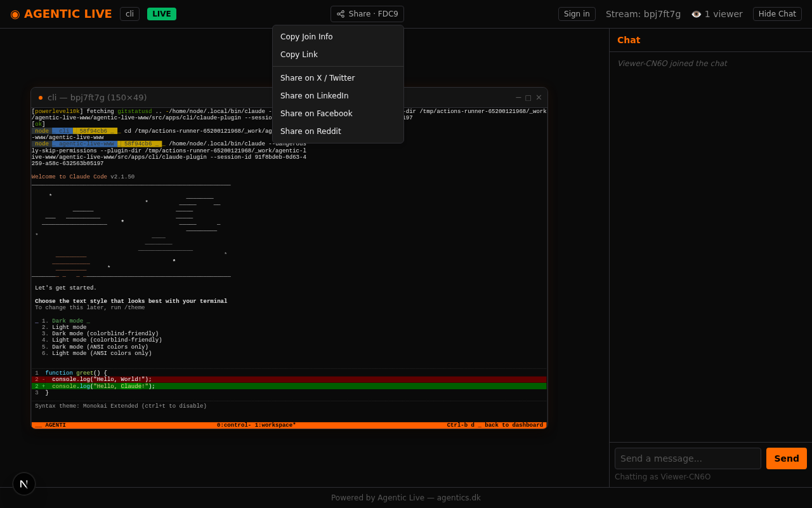This screenshot has height=508, width=812.
Task: Select Copy Link menu entry
Action: (x=299, y=55)
